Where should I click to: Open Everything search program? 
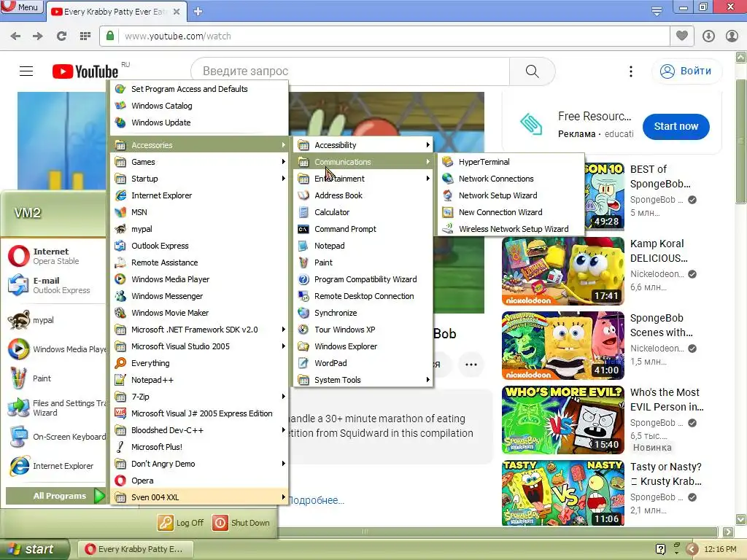pyautogui.click(x=199, y=363)
